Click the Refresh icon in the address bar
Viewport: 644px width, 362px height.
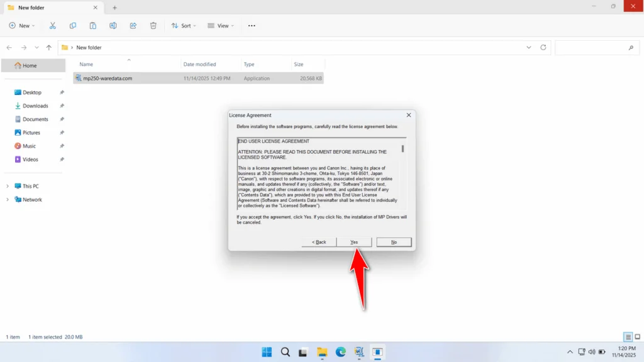point(542,47)
